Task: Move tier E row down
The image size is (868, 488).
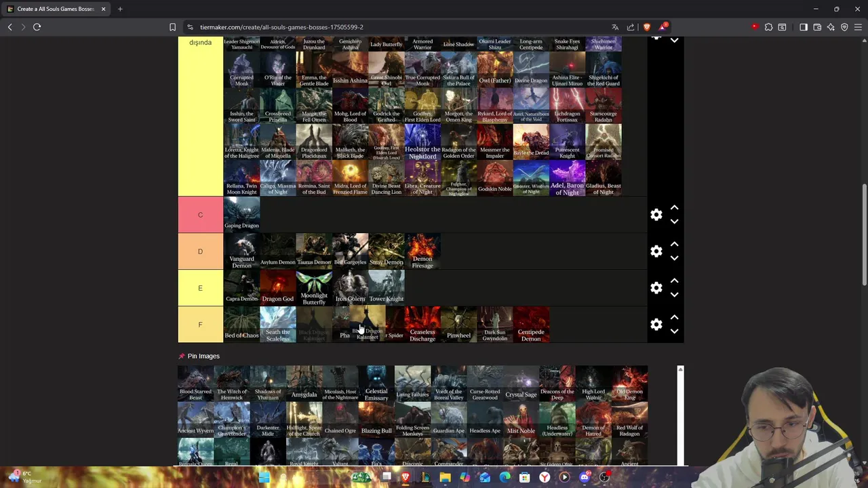Action: 674,295
